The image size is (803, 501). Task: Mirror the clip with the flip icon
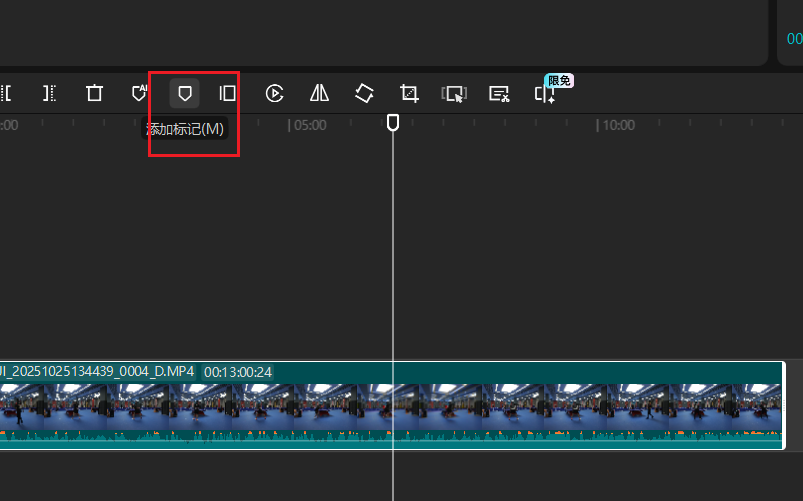[x=319, y=93]
